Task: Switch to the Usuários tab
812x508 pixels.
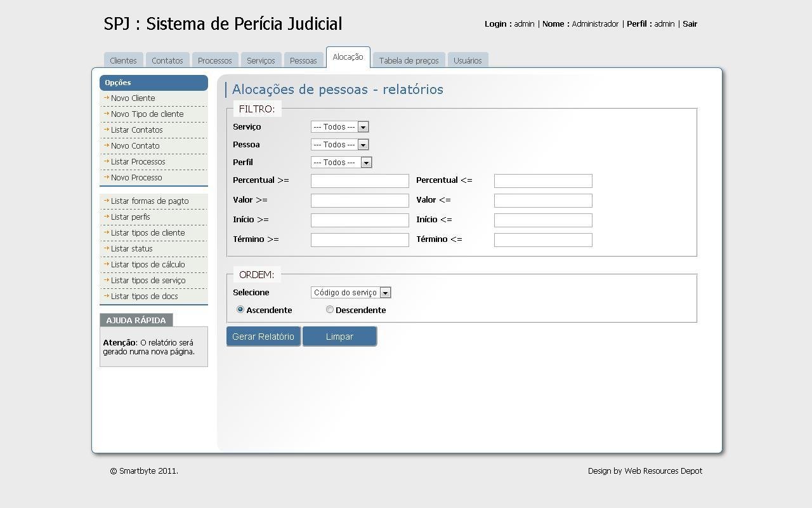Action: (468, 60)
